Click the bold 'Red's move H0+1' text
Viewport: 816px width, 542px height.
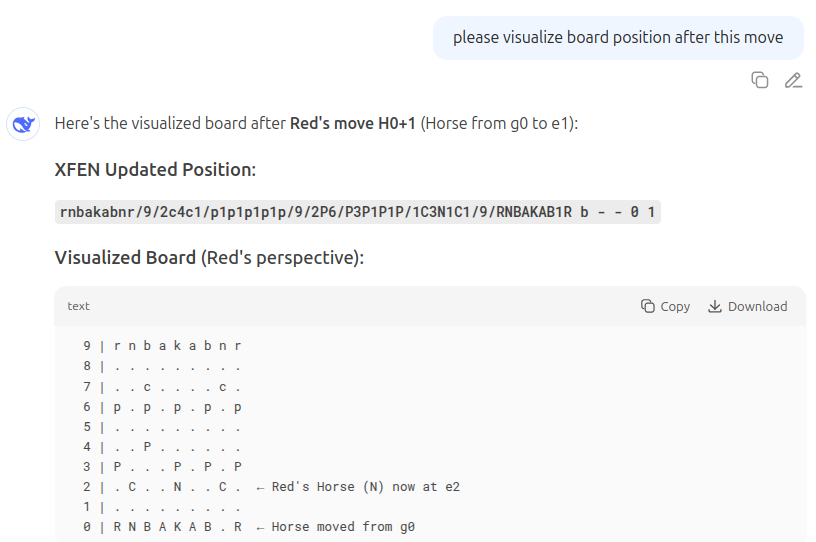coord(352,124)
